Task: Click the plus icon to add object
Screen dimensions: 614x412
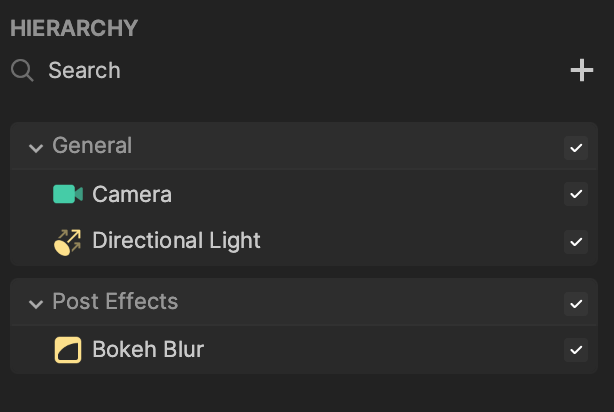Action: [582, 70]
